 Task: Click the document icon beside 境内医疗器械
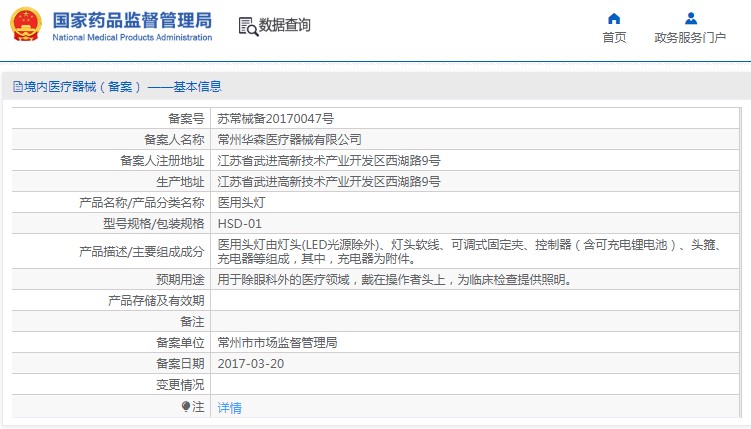click(x=17, y=87)
